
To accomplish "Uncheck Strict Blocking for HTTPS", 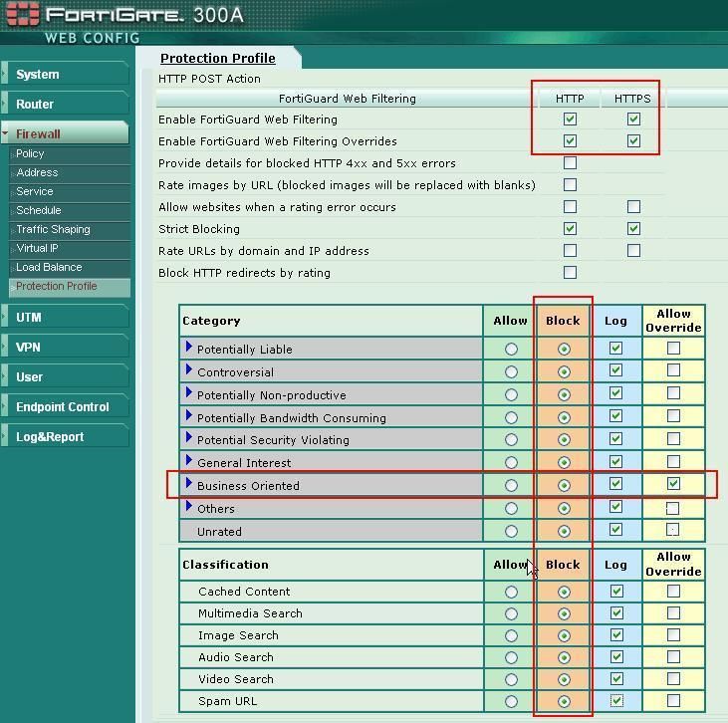I will tap(633, 228).
